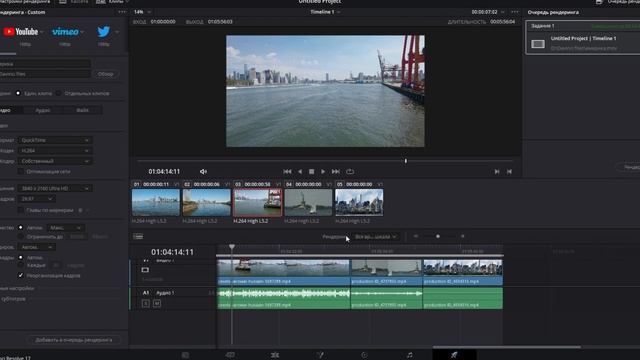Image resolution: width=640 pixels, height=360 pixels.
Task: Expand the Vimeo preset options arrow
Action: [82, 32]
